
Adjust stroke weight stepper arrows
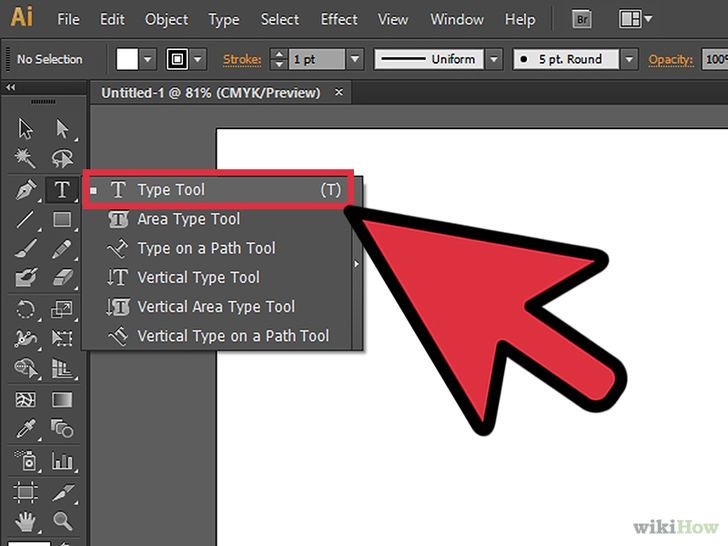point(279,59)
